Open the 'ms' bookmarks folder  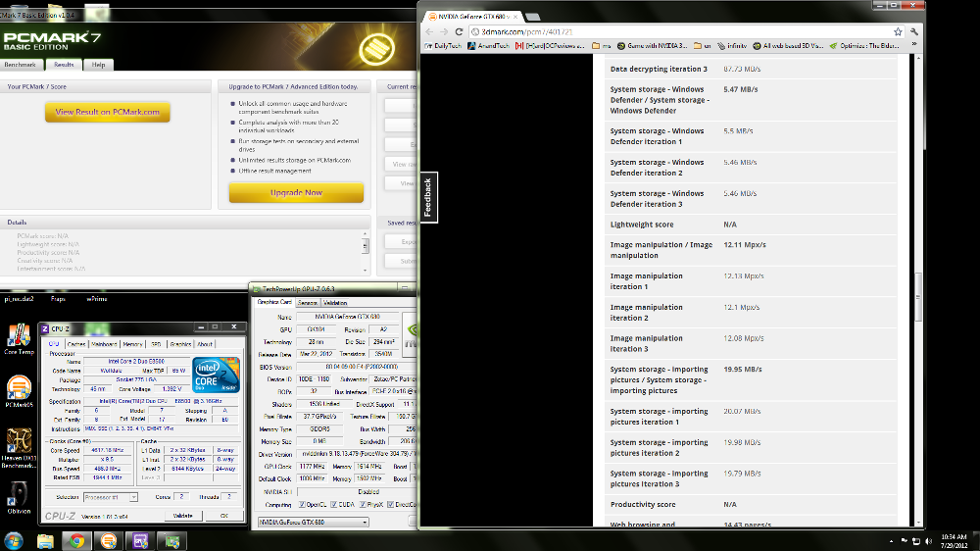pyautogui.click(x=602, y=46)
